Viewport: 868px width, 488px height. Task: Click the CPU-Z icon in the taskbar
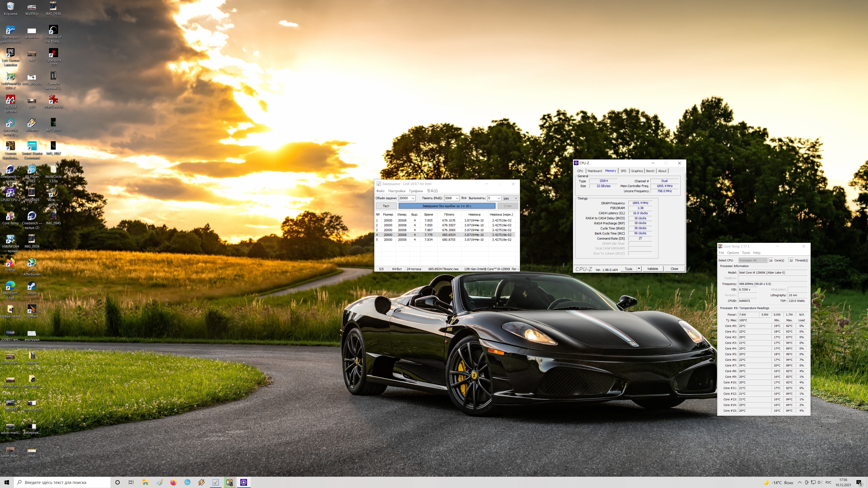click(244, 482)
